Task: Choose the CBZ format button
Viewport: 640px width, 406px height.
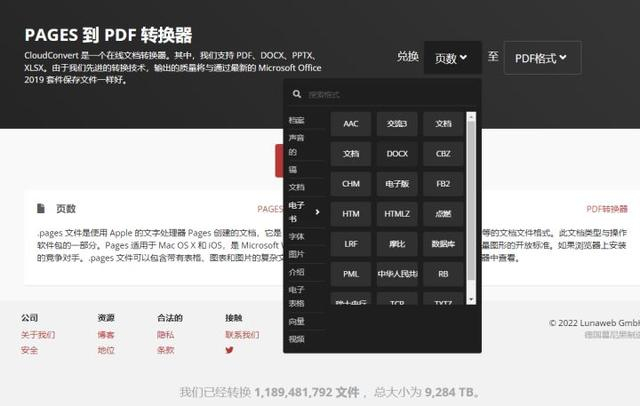Action: tap(443, 154)
